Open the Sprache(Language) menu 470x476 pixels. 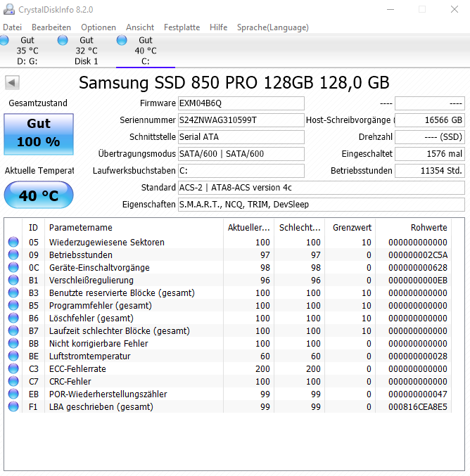[x=273, y=27]
